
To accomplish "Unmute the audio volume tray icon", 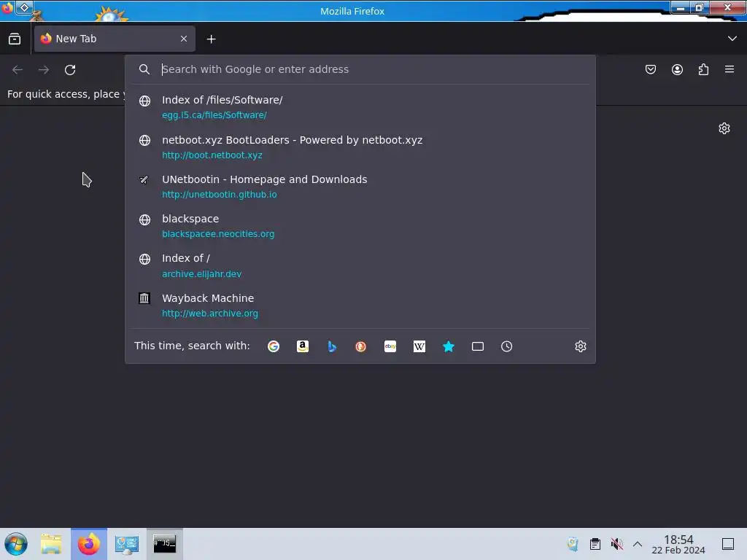I will (616, 544).
